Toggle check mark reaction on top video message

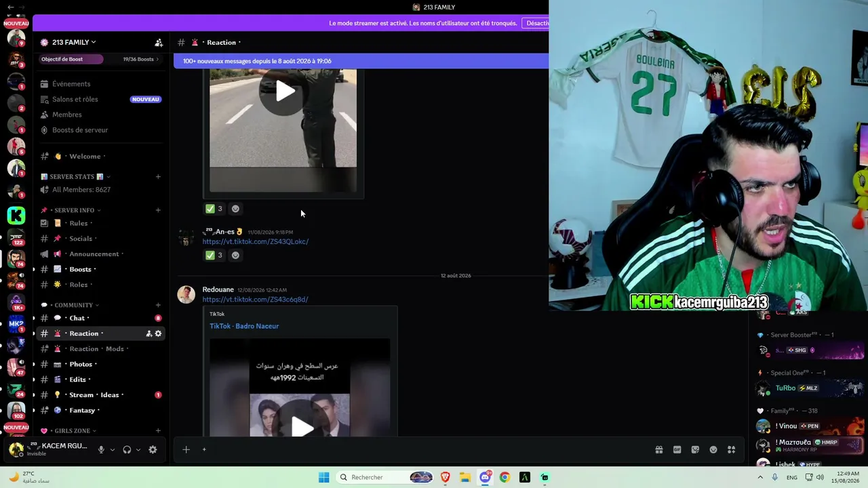tap(214, 209)
